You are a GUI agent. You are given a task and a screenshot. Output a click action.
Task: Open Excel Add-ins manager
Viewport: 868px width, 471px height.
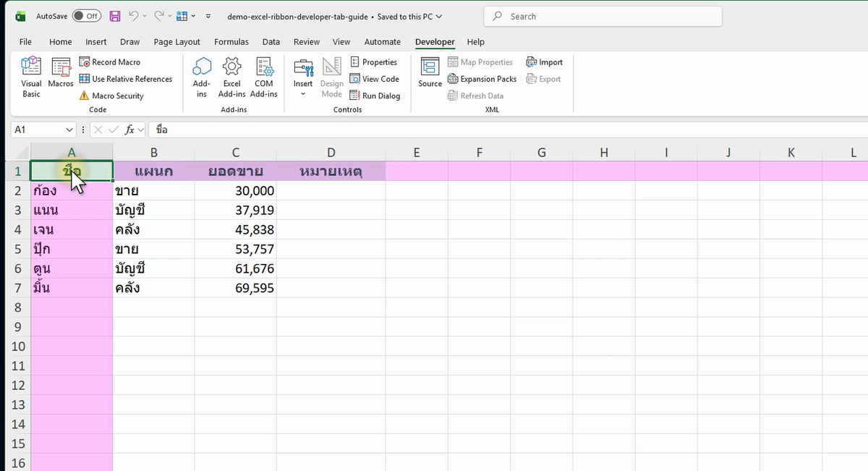pyautogui.click(x=232, y=77)
